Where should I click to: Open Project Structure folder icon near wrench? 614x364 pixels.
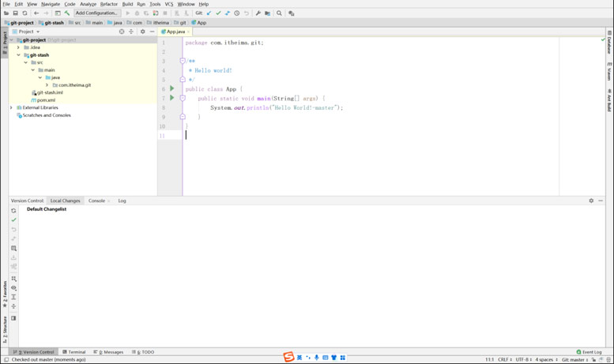tap(267, 13)
